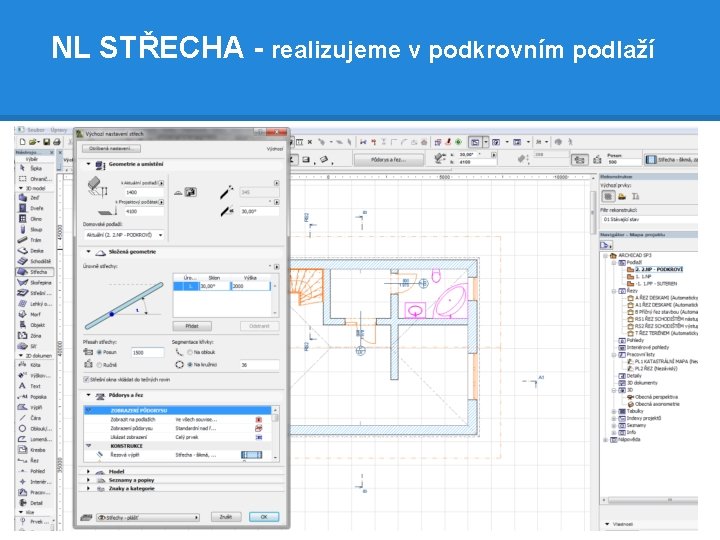
Task: Click Posun overhang value field 1500
Action: [147, 353]
